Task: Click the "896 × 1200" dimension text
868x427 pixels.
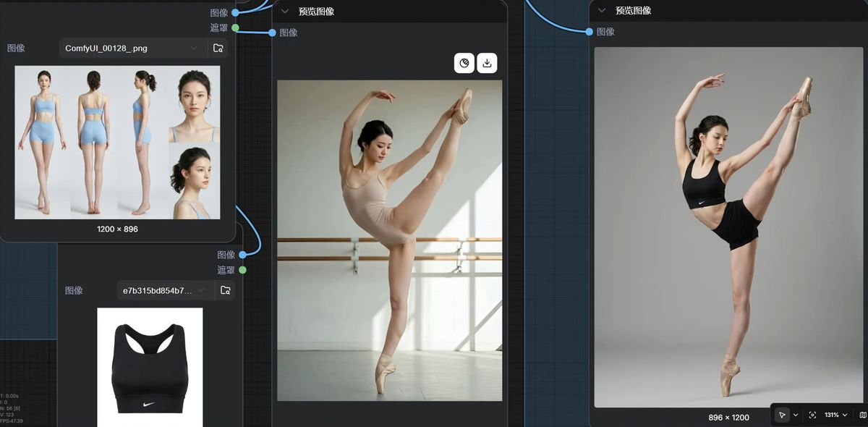Action: (x=728, y=418)
